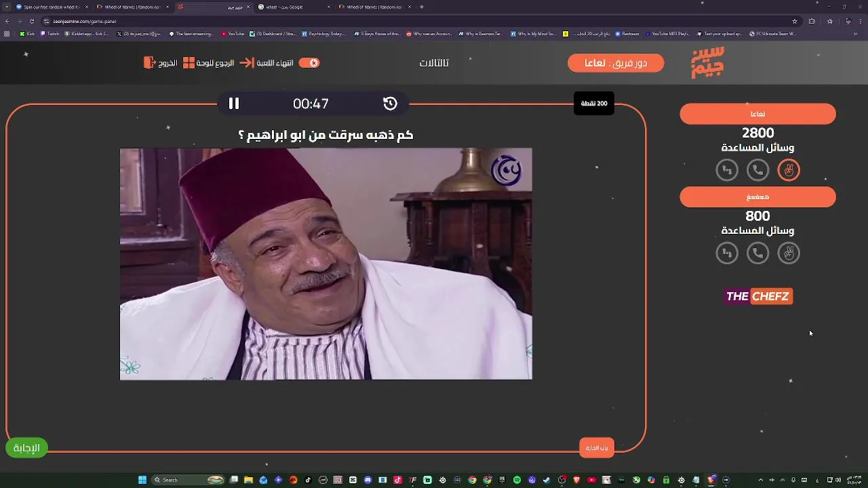Click the address bar with seenjeemkw.com URL
Image resolution: width=868 pixels, height=488 pixels.
(x=420, y=21)
